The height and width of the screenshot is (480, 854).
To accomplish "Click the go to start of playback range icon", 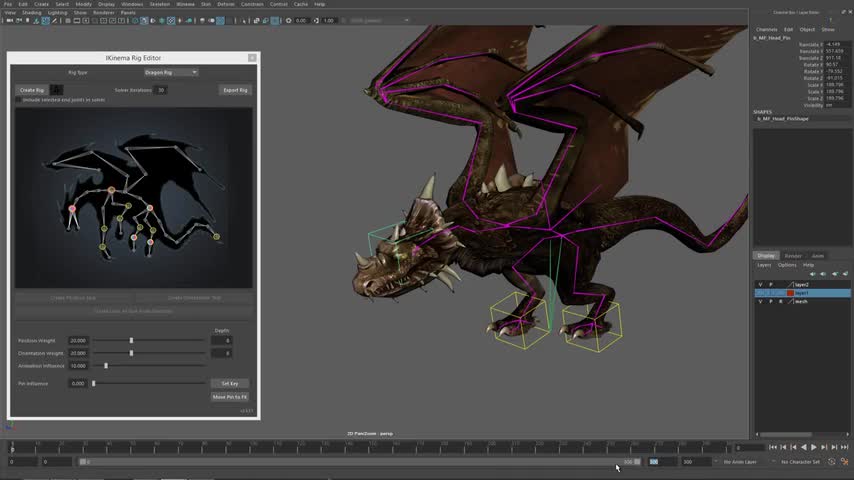I will click(x=773, y=447).
